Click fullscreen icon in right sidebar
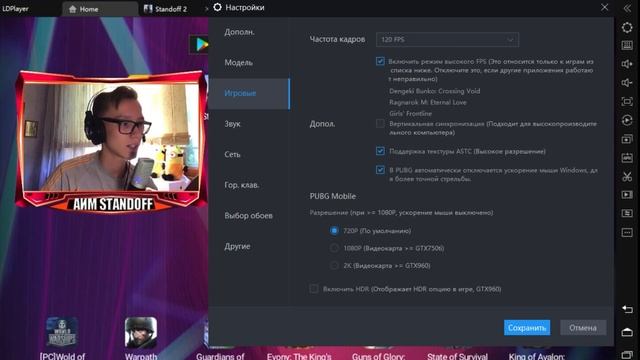 click(x=627, y=101)
